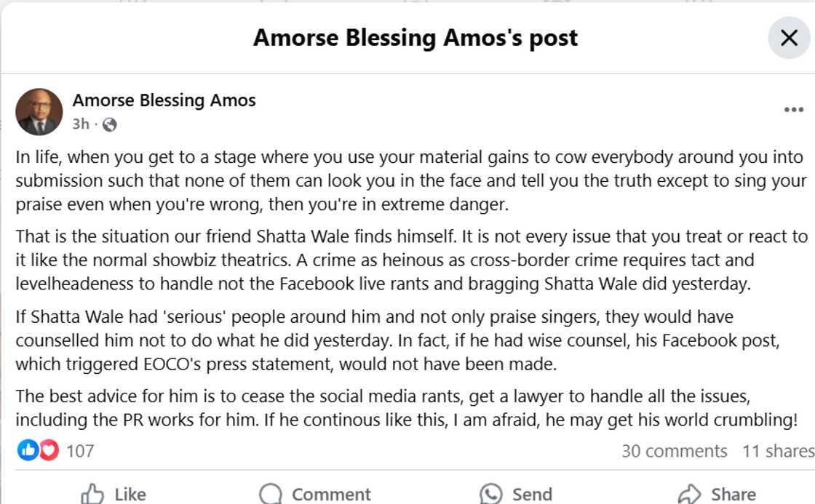Click Amorse Blessing Amos's profile picture
The image size is (815, 504).
coord(39,111)
